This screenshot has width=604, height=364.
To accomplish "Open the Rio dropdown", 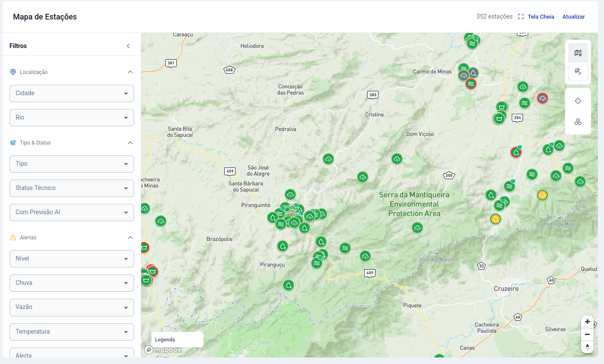I will pos(71,117).
